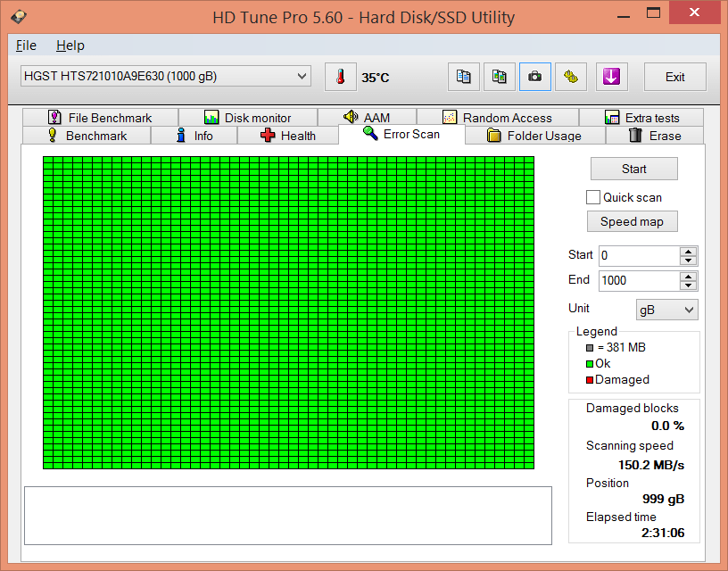Screen dimensions: 728x571
Task: Click the Exit button
Action: pyautogui.click(x=675, y=77)
